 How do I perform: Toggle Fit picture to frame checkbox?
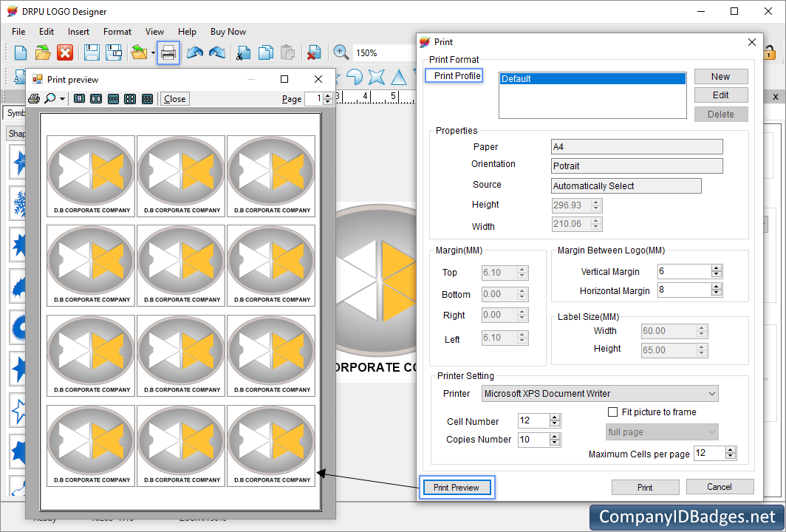[x=612, y=412]
